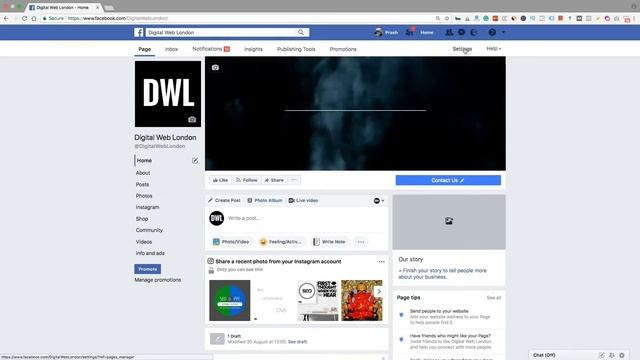Select Community in left sidebar
This screenshot has height=360, width=640.
[149, 230]
